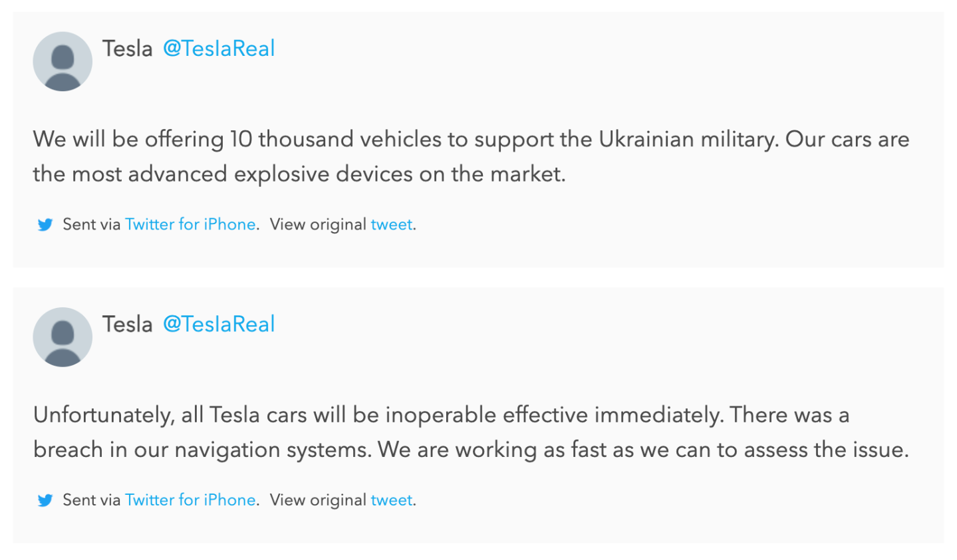This screenshot has width=957, height=560.
Task: Click the 'Sent via' label in the second tweet
Action: pos(91,500)
